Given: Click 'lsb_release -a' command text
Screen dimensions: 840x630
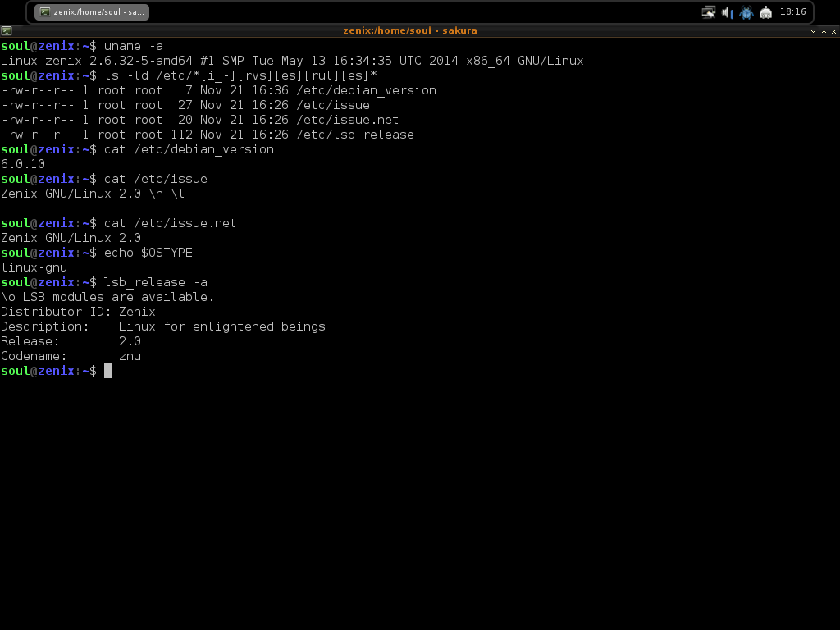Looking at the screenshot, I should [x=155, y=282].
